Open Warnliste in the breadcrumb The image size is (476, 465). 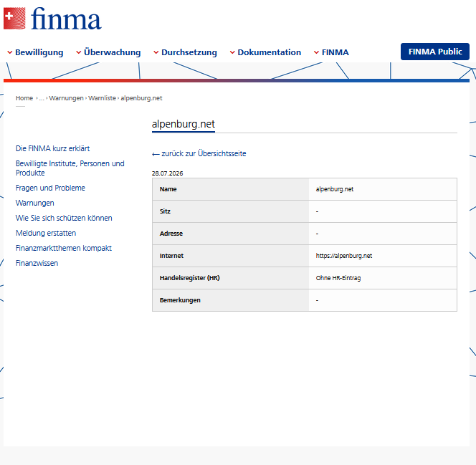(x=102, y=98)
